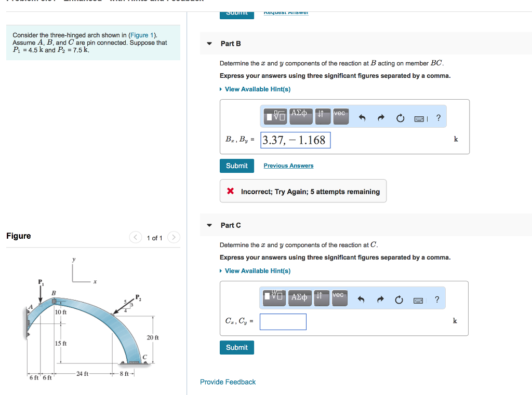Viewport: 532px width, 395px height.
Task: Redo the equation edit
Action: click(x=381, y=118)
